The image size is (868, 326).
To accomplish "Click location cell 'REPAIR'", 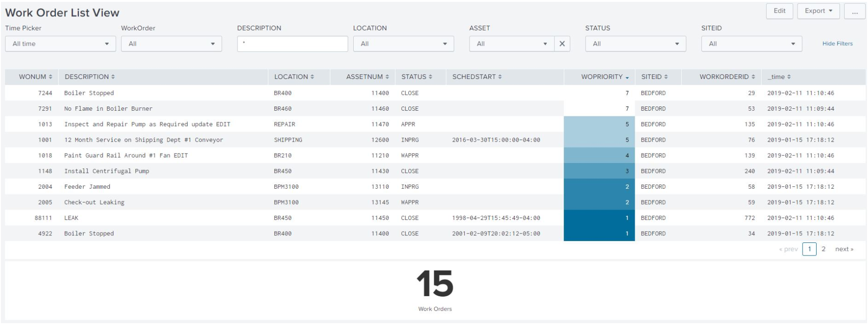I will pos(284,124).
